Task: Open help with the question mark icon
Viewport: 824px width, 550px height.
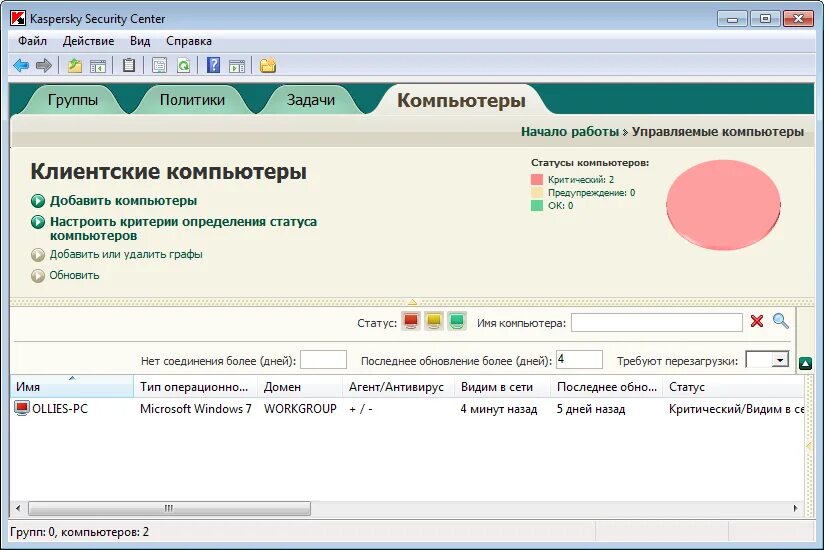Action: point(213,65)
